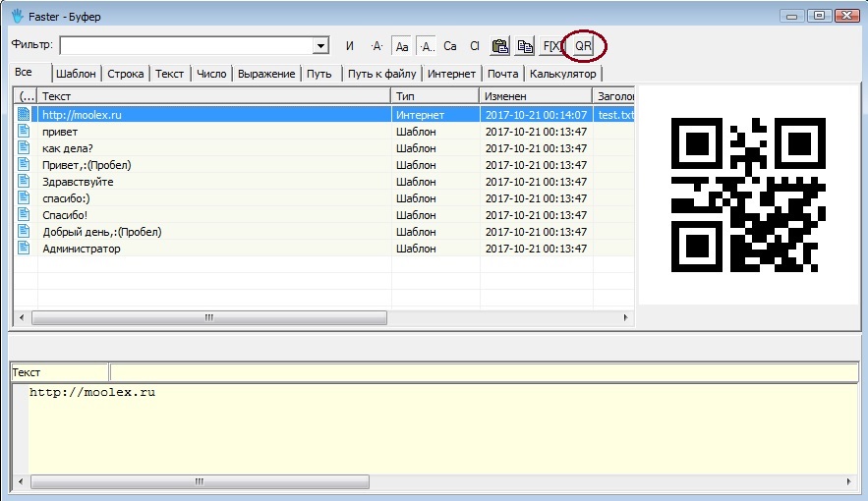Click the generated QR code image
The image size is (868, 501).
pos(748,195)
